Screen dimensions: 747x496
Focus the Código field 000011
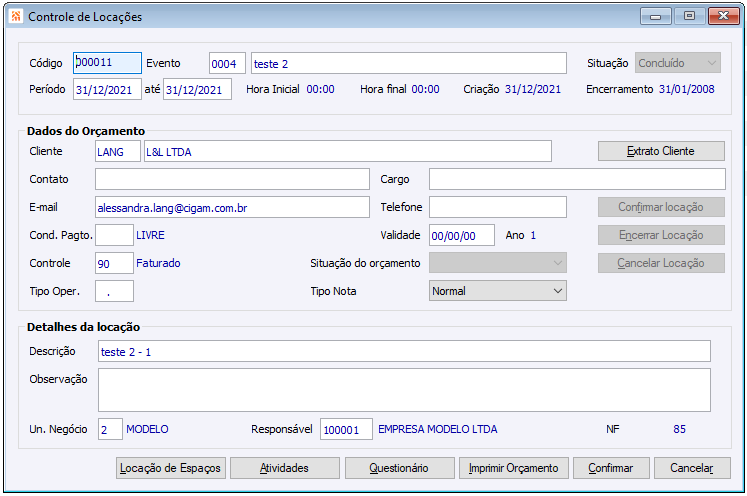[x=107, y=63]
